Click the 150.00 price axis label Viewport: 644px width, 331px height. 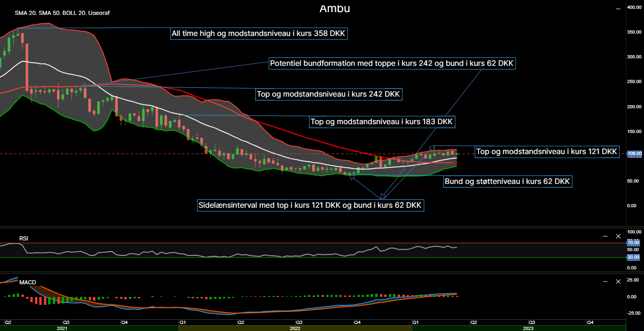click(x=634, y=132)
